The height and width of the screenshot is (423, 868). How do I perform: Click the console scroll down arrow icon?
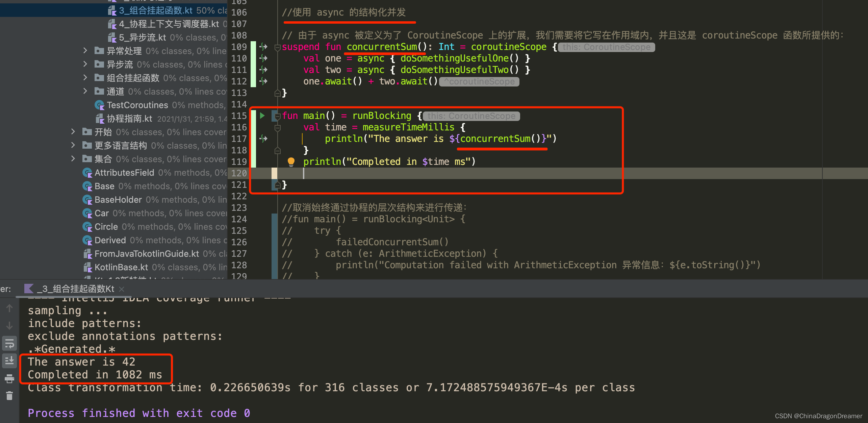(x=9, y=326)
